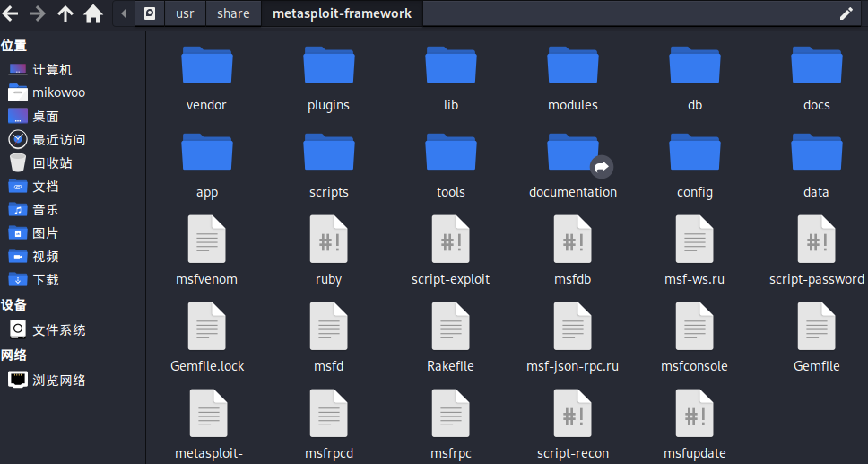Select metasploit-framework breadcrumb
The width and height of the screenshot is (868, 464).
coord(343,13)
